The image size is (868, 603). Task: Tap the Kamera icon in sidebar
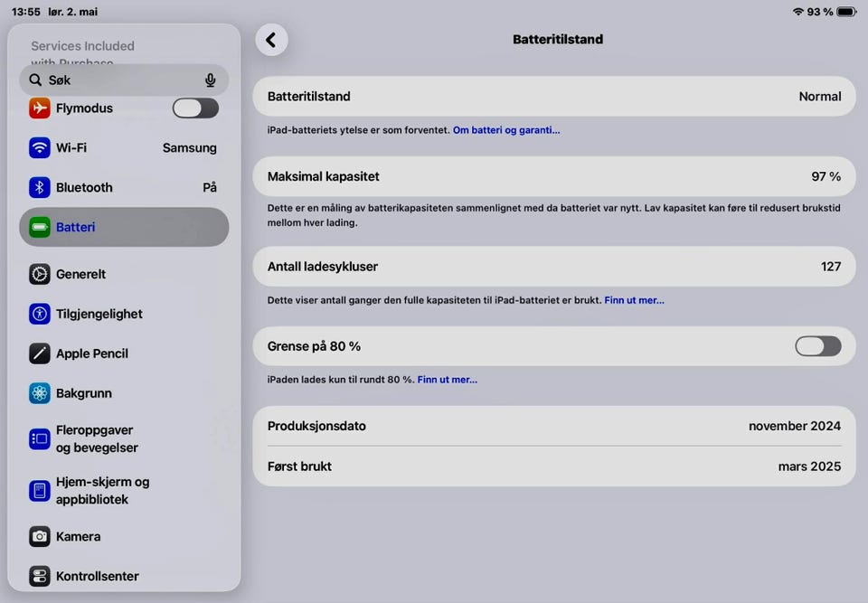pos(39,537)
